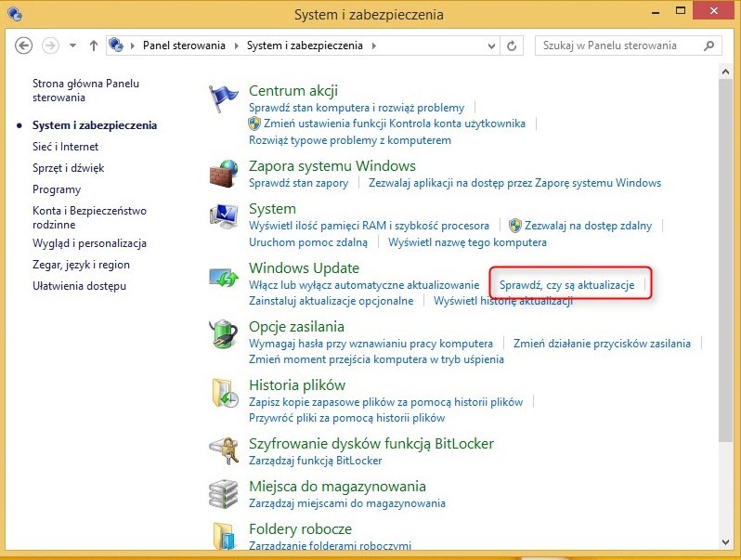Go back with the back arrow button
Screen dimensions: 741x560
(24, 46)
